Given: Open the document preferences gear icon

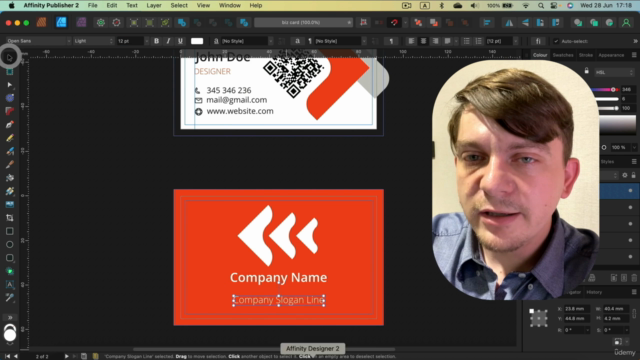Looking at the screenshot, I should tap(100, 22).
